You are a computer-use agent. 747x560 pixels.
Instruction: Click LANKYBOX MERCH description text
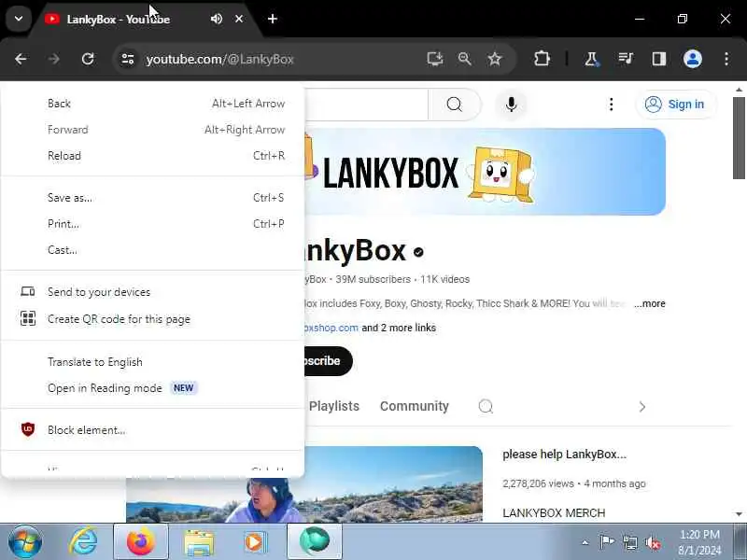point(554,512)
